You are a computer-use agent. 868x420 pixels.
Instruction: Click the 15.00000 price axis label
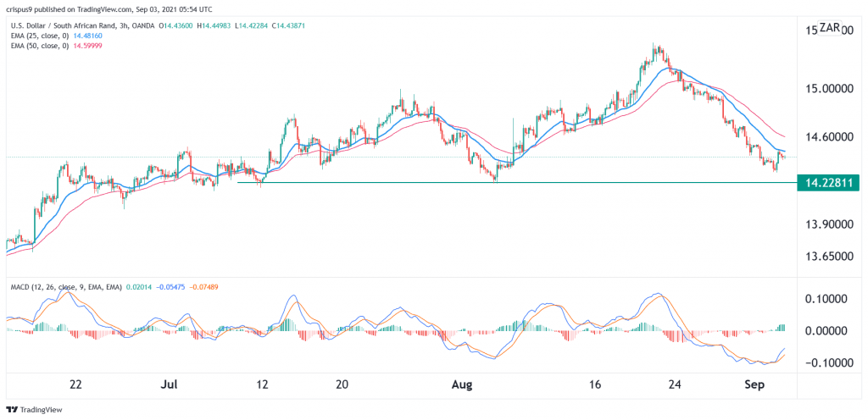tap(829, 88)
